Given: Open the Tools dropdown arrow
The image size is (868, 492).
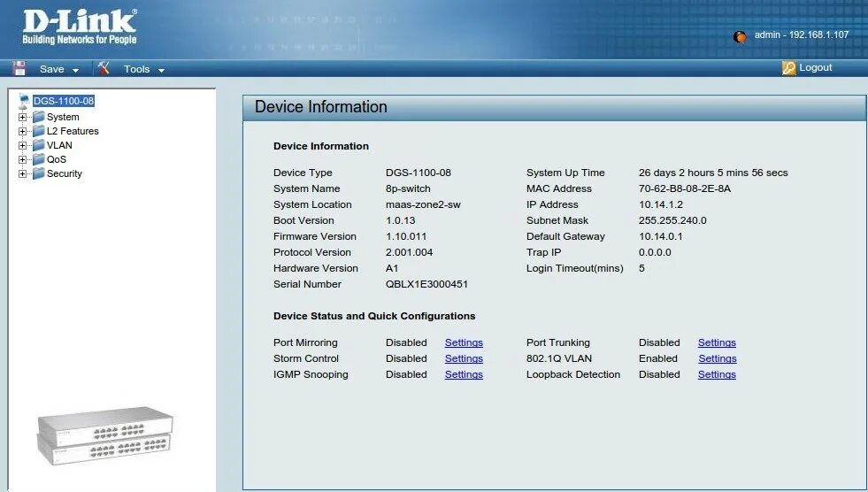Looking at the screenshot, I should 161,70.
